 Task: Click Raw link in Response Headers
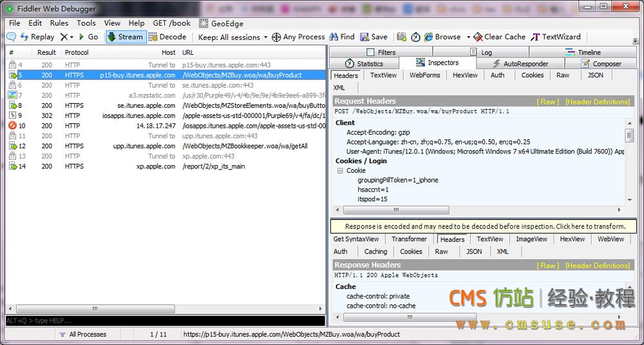(x=548, y=266)
